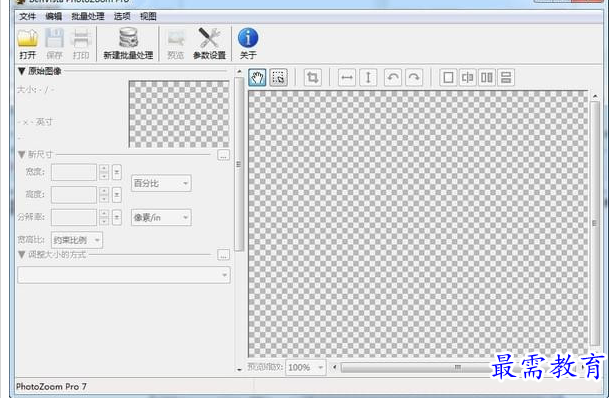Click calculator button next to 分辨率
The height and width of the screenshot is (398, 613).
click(x=117, y=217)
